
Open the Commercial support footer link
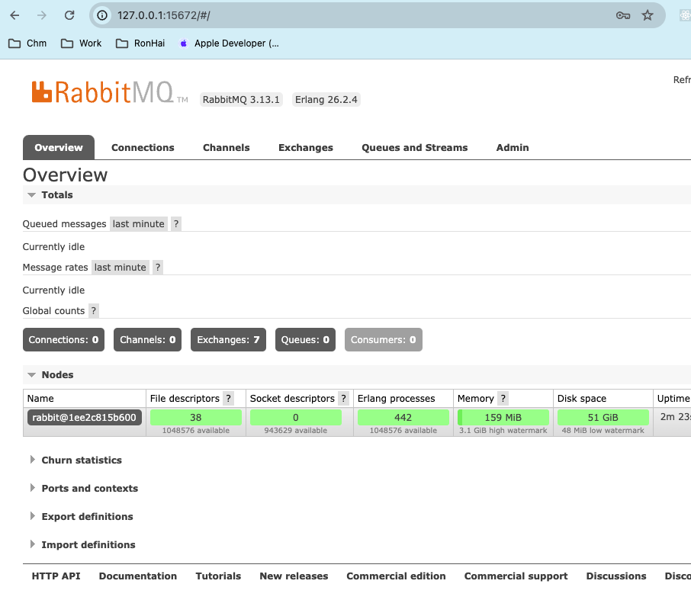[x=516, y=576]
